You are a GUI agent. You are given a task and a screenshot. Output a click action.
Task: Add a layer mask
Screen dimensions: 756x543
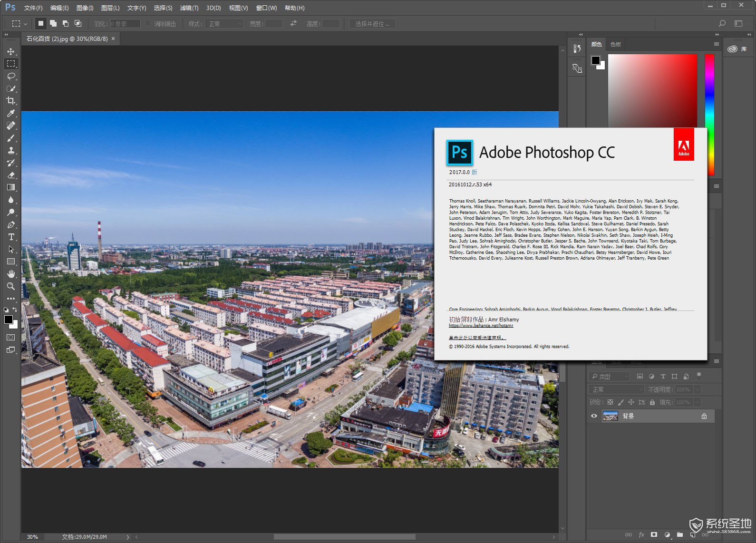pyautogui.click(x=654, y=534)
